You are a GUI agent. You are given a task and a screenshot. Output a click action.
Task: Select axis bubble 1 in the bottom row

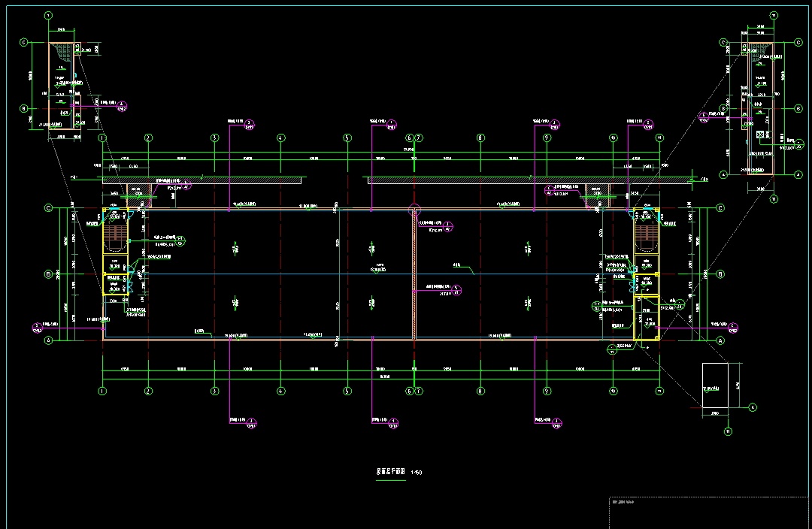102,391
